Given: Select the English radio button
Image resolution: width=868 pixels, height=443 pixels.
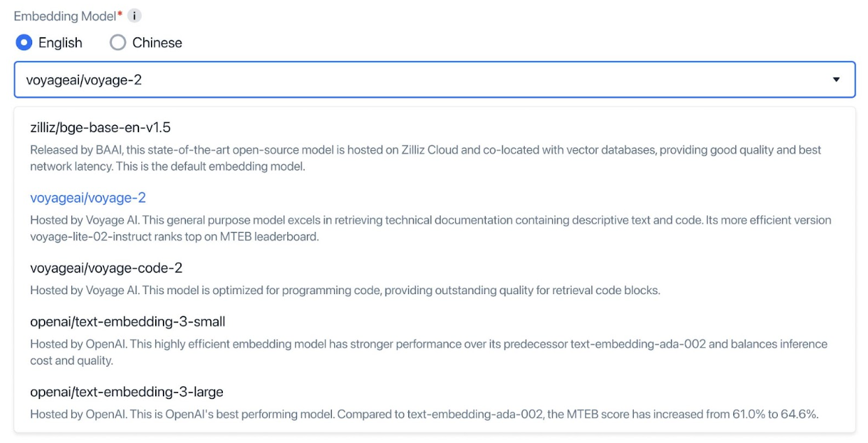Looking at the screenshot, I should coord(23,43).
